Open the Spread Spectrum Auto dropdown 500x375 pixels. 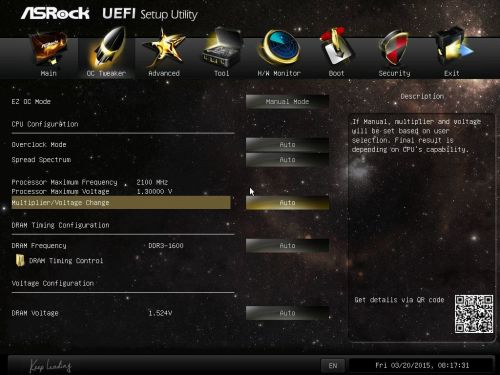287,160
